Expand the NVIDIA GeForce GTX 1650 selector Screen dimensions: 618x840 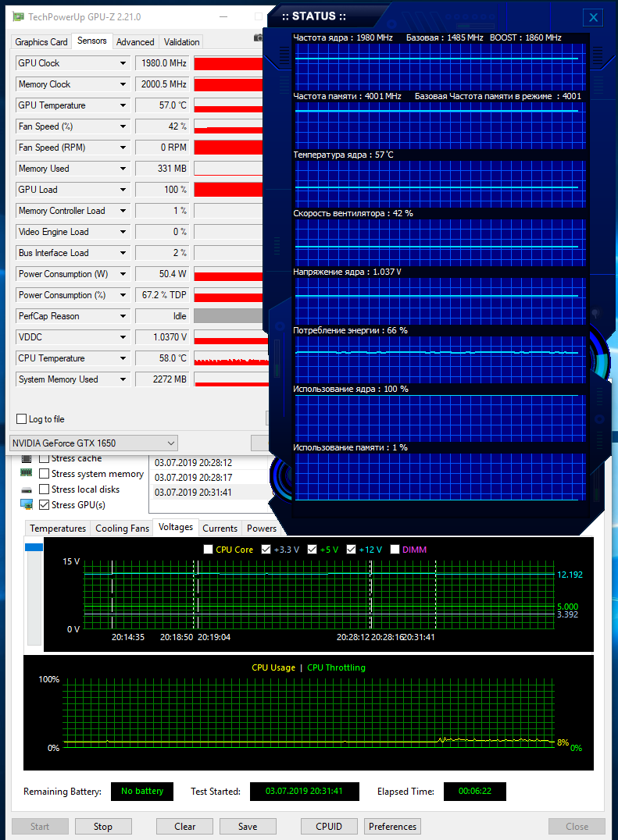[x=171, y=443]
